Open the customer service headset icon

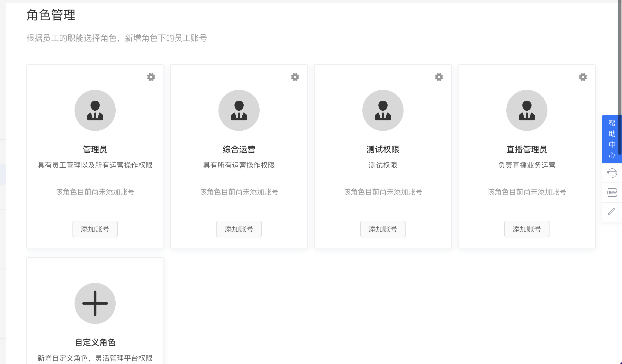pos(612,173)
